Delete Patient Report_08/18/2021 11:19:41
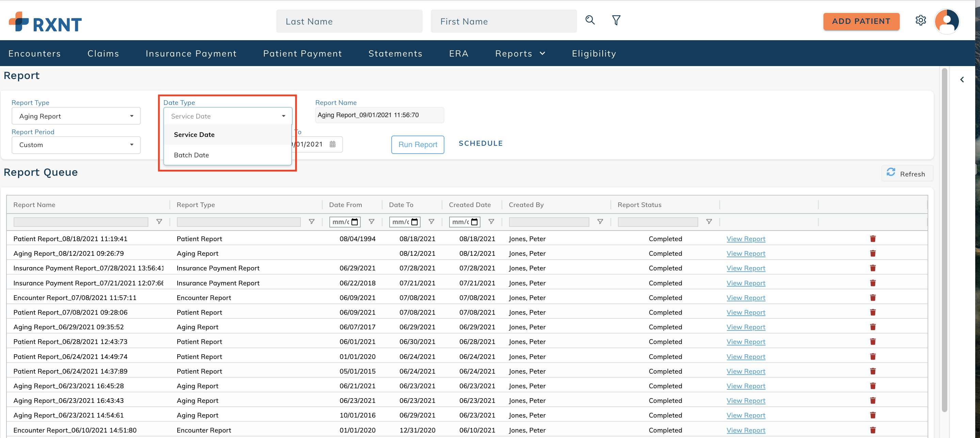Image resolution: width=980 pixels, height=438 pixels. click(x=873, y=239)
